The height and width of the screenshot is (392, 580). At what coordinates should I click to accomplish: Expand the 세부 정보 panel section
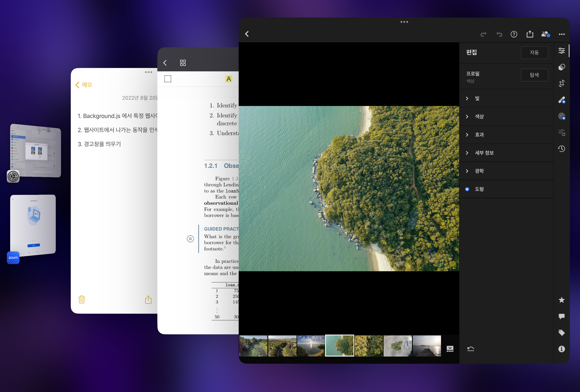(x=484, y=153)
